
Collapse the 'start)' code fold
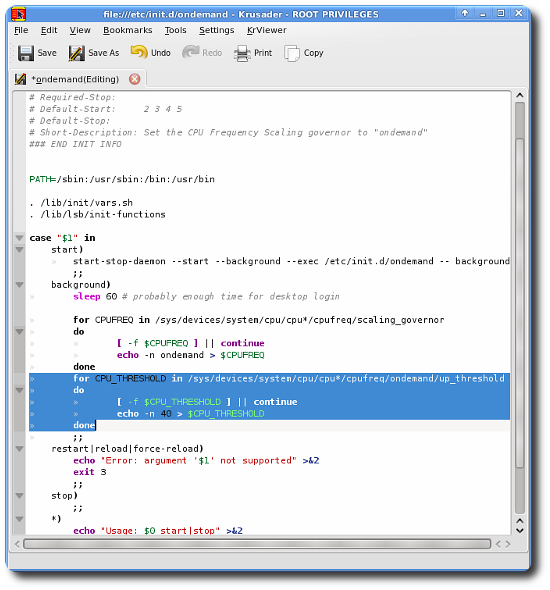20,249
